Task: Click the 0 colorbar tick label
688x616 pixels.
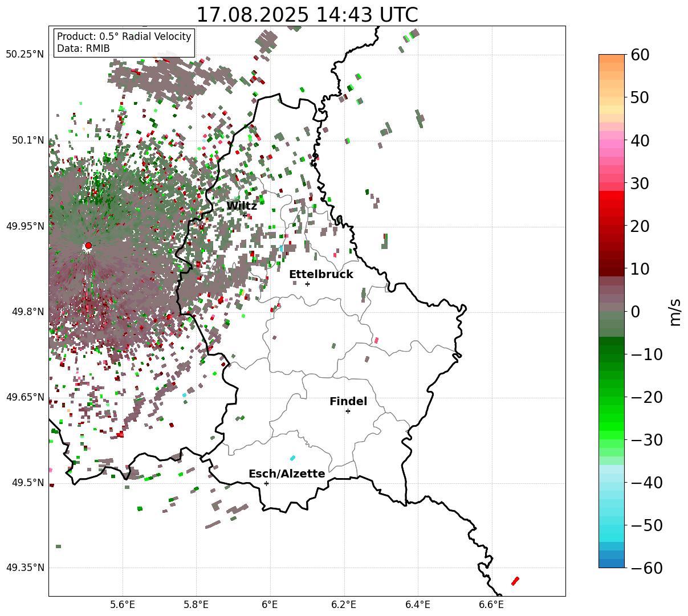Action: coord(634,311)
